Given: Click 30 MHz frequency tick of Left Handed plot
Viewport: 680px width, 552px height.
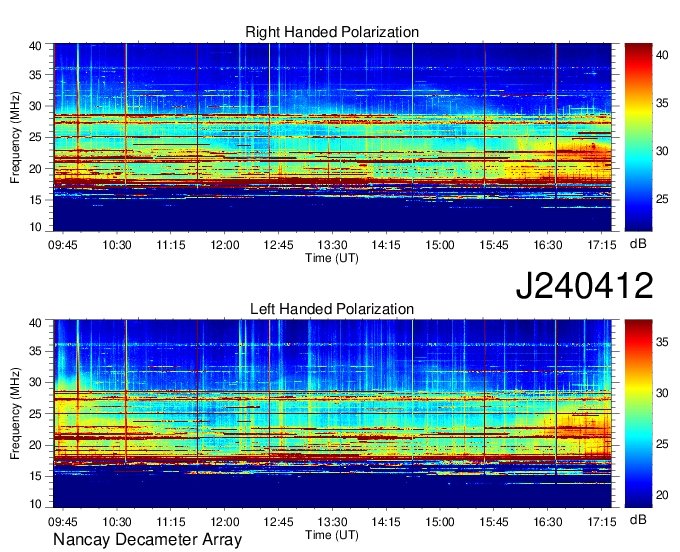Looking at the screenshot, I should point(35,382).
